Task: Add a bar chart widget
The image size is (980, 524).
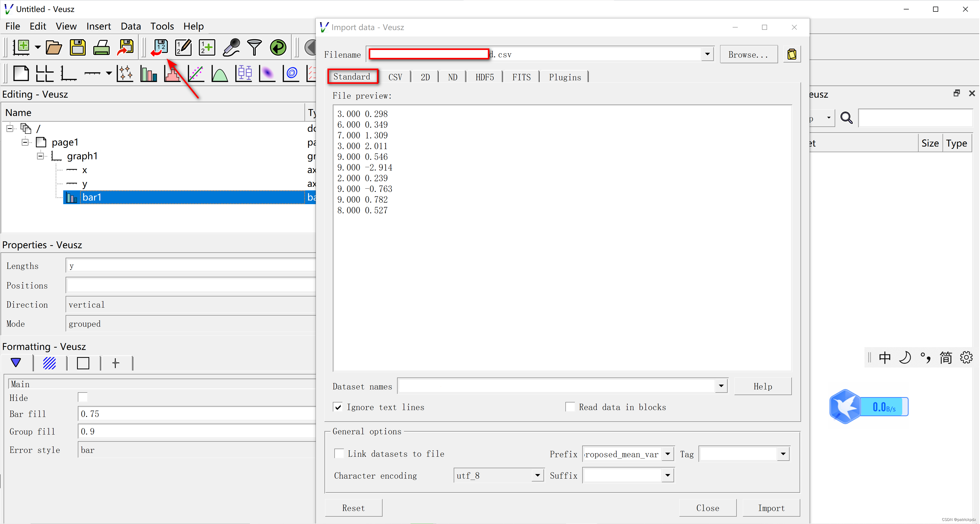Action: click(148, 73)
